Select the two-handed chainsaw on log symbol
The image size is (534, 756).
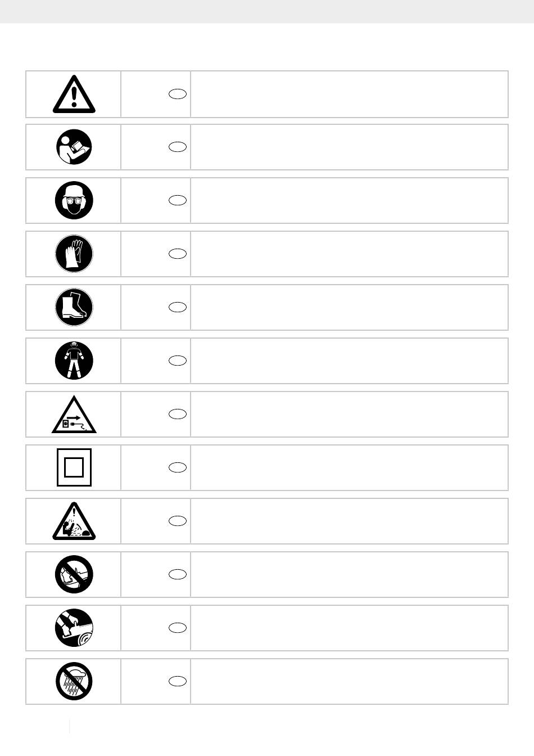click(74, 628)
